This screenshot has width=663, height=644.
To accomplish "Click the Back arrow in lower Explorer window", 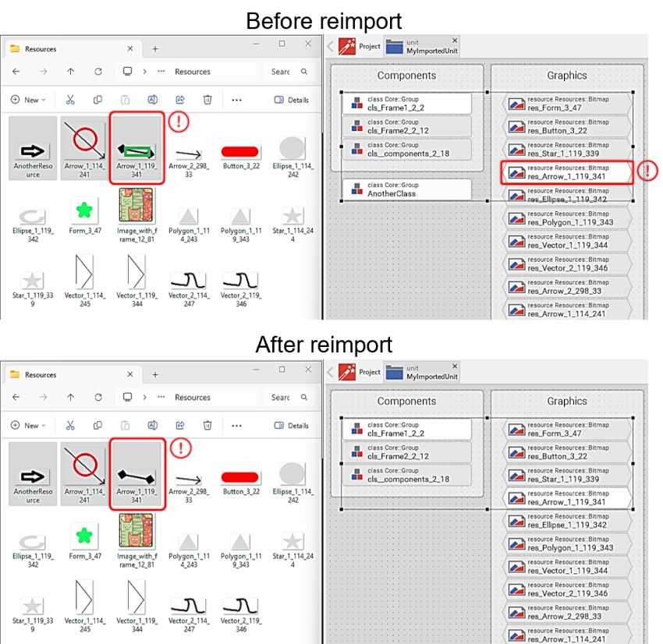I will pos(16,398).
